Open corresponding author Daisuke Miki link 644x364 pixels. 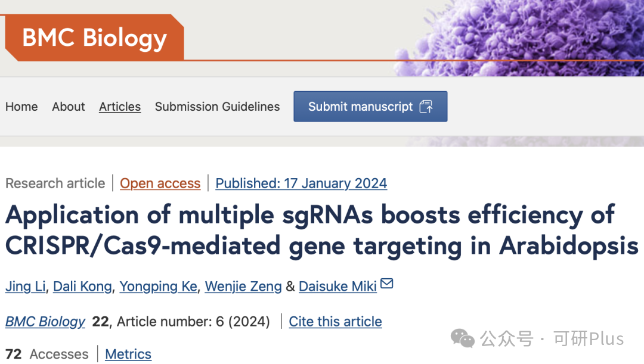tap(338, 287)
